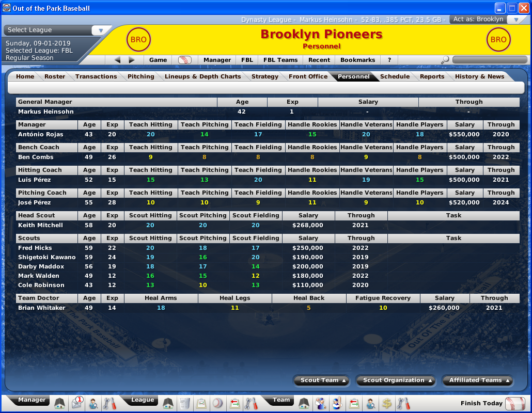
Task: Navigate back with the left arrow
Action: click(x=117, y=60)
